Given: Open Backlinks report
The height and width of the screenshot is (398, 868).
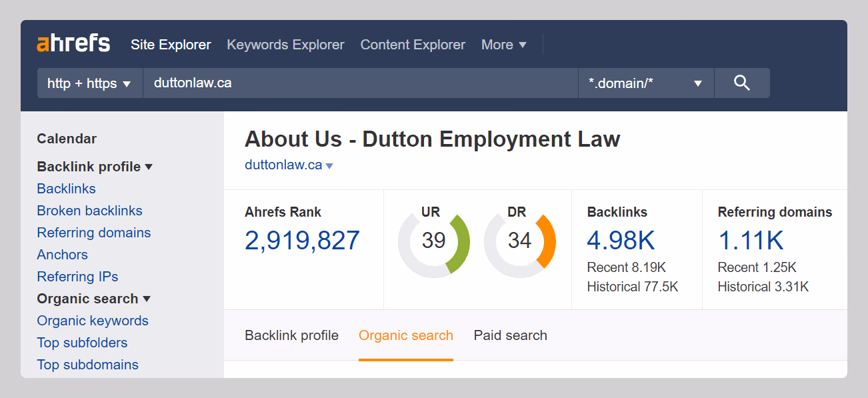Looking at the screenshot, I should tap(66, 189).
